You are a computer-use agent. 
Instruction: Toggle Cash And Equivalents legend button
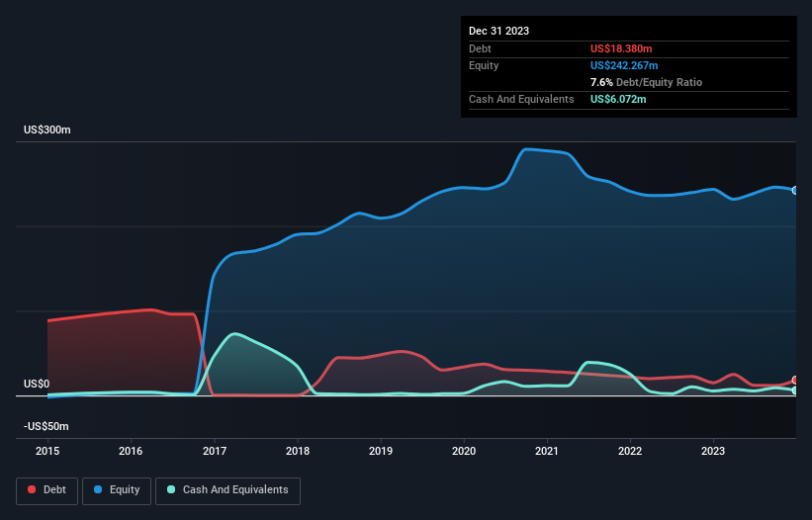pyautogui.click(x=227, y=490)
